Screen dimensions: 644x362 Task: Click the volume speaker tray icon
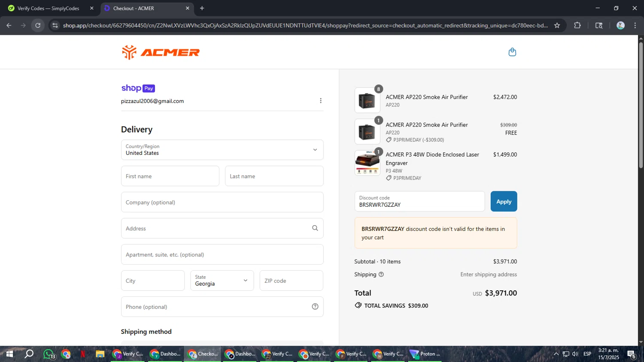click(575, 354)
